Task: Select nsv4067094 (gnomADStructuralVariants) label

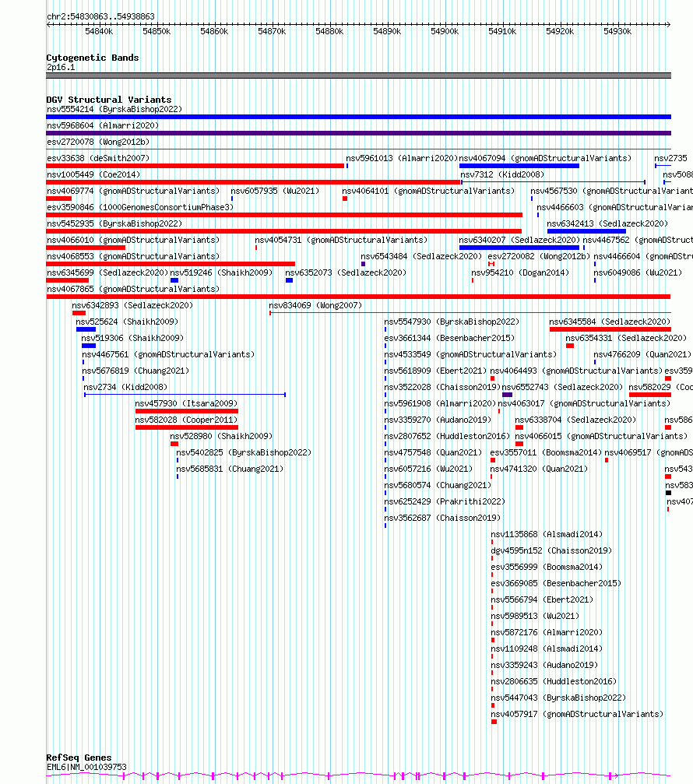Action: (545, 158)
